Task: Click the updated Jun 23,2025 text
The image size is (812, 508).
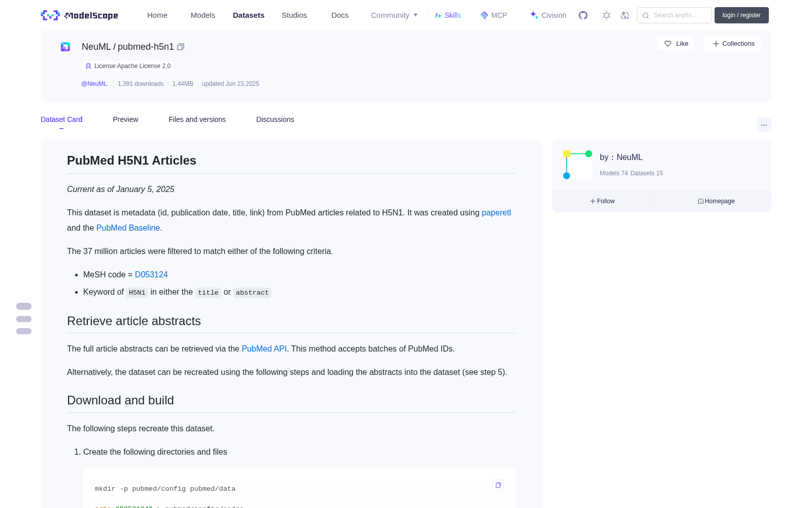Action: pyautogui.click(x=230, y=84)
